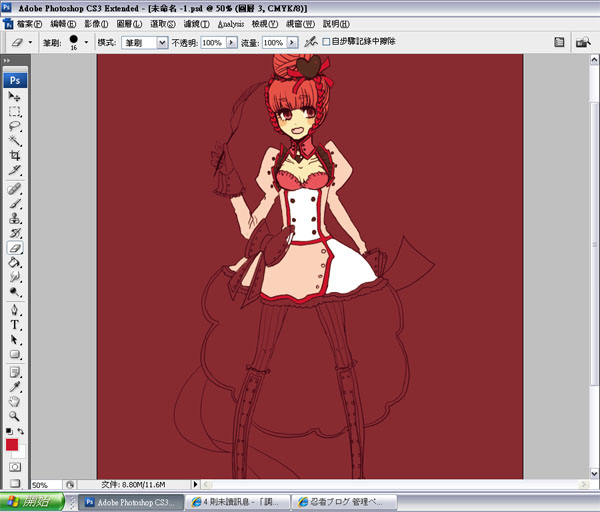Click the vertical scrollbar up arrow
600x512 pixels.
(x=594, y=60)
